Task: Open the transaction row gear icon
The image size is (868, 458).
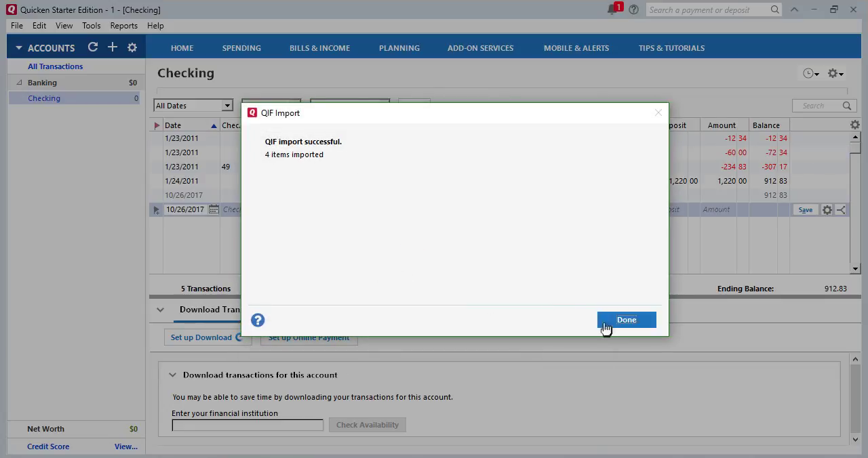Action: pos(827,210)
